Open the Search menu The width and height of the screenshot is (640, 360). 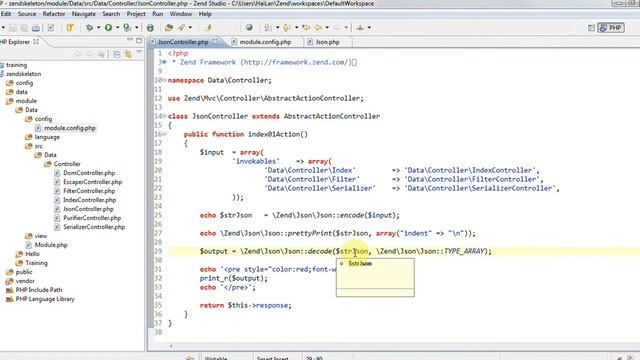tap(111, 14)
